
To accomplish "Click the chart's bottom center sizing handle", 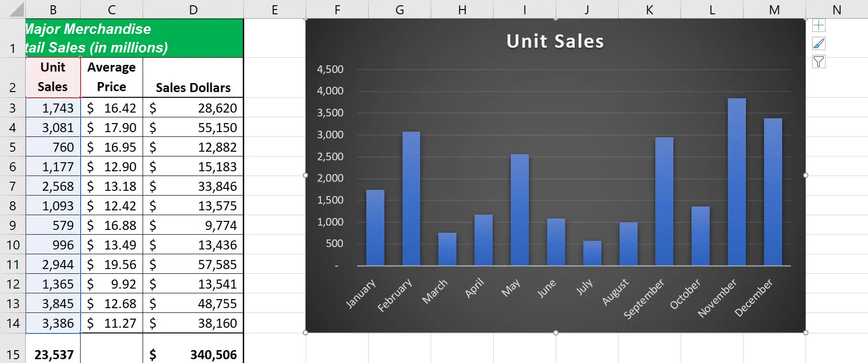I will (556, 332).
